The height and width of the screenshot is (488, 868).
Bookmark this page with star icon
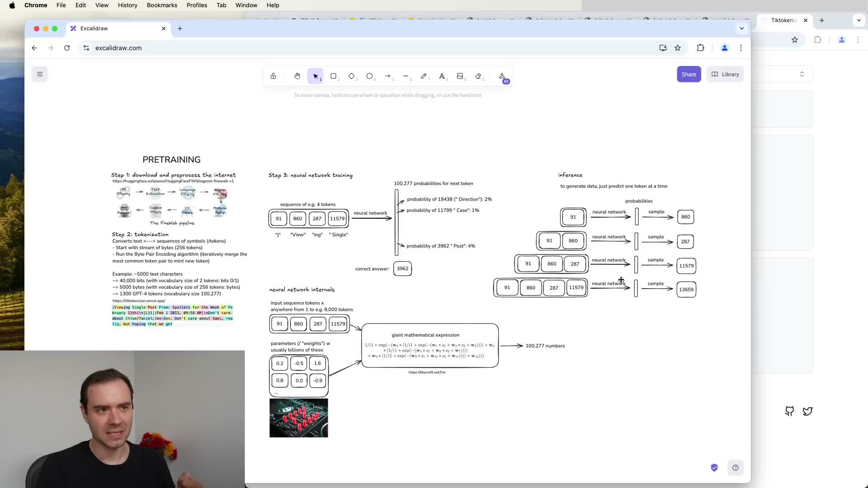678,48
